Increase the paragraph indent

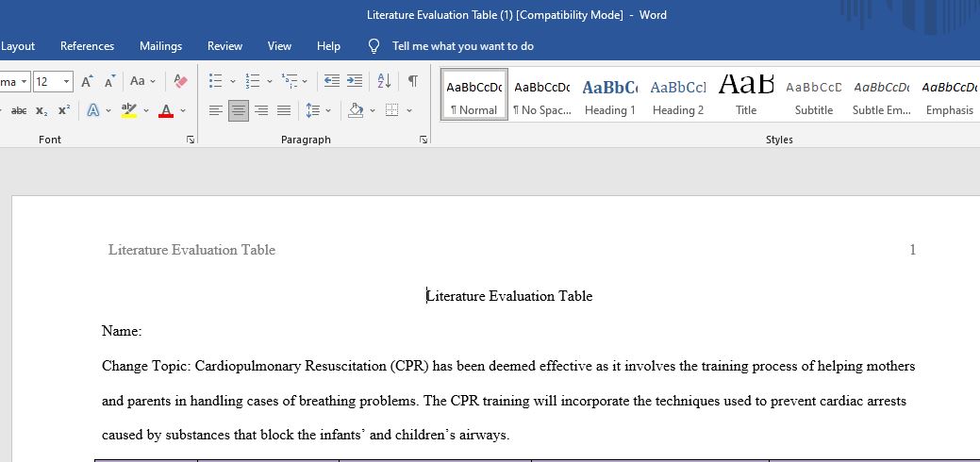(355, 81)
